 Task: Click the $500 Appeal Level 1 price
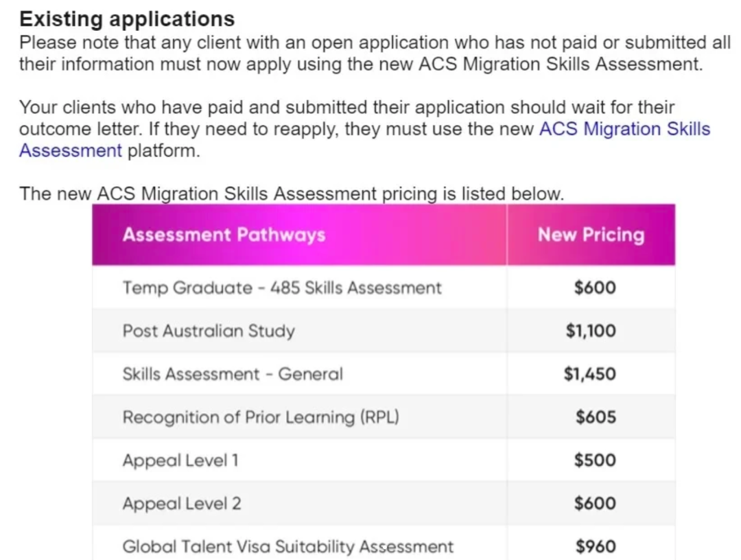(x=595, y=460)
